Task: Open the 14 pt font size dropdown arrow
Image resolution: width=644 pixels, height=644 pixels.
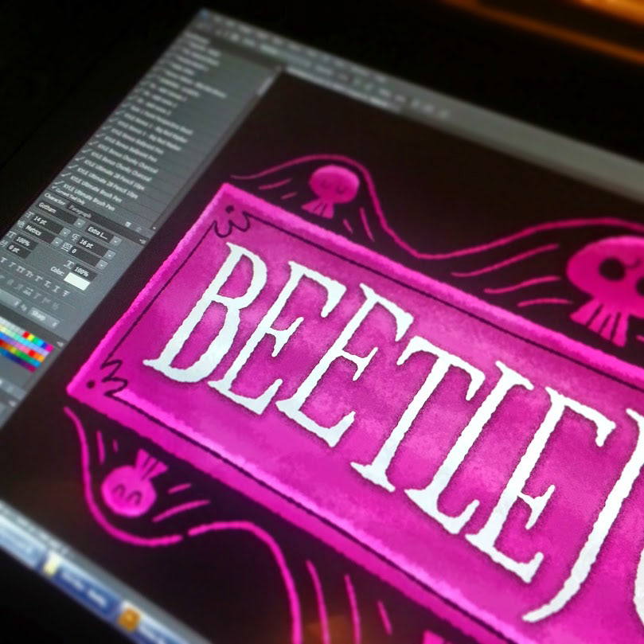Action: (65, 232)
